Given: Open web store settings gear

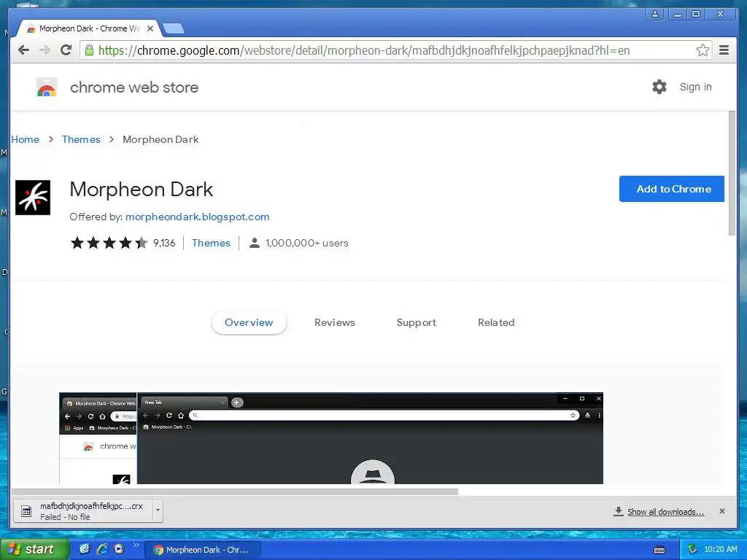Looking at the screenshot, I should (x=659, y=87).
